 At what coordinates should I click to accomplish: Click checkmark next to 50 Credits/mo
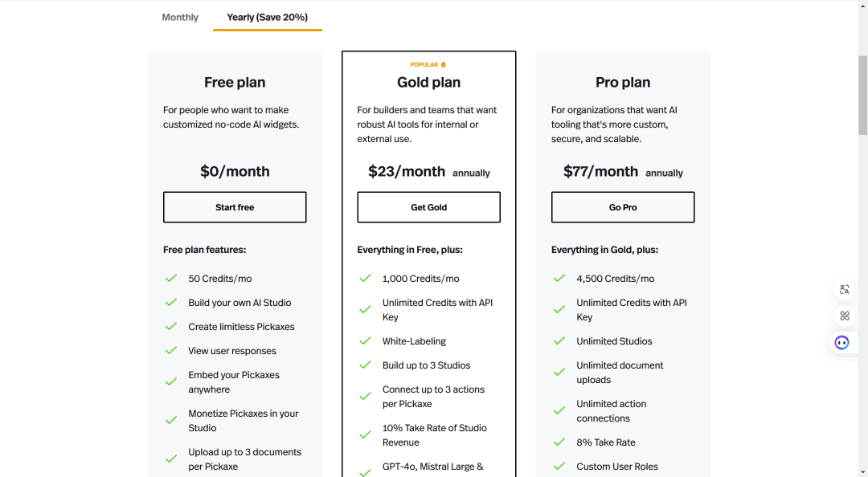171,279
